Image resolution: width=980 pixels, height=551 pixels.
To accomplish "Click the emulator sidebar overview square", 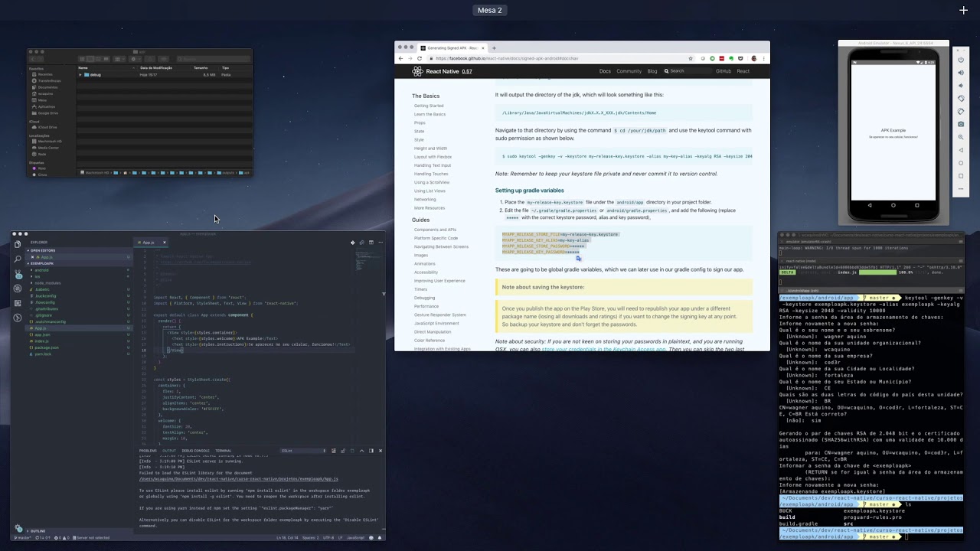I will coord(961,176).
